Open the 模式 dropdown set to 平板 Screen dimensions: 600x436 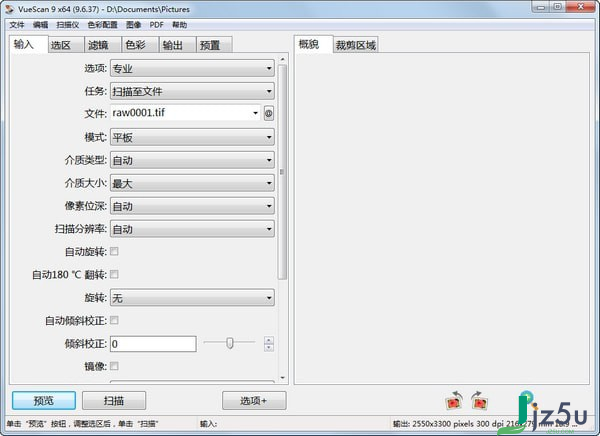tap(192, 137)
